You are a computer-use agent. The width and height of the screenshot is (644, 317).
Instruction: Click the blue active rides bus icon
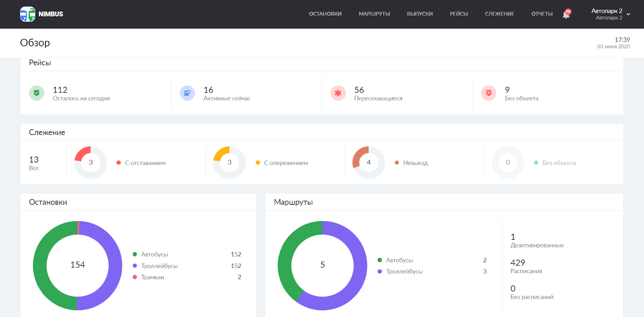pos(187,93)
